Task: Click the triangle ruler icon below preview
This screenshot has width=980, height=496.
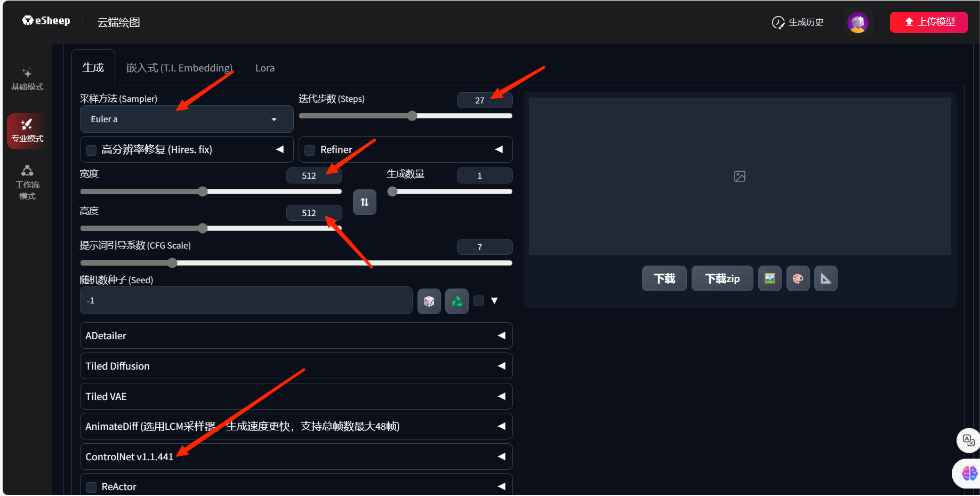Action: pos(825,278)
